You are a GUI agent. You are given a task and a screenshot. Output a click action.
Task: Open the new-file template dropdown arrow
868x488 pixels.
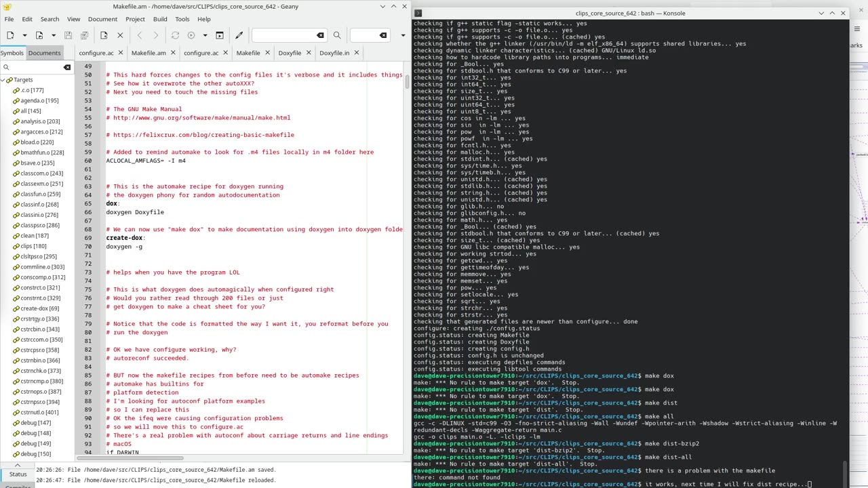coord(24,35)
